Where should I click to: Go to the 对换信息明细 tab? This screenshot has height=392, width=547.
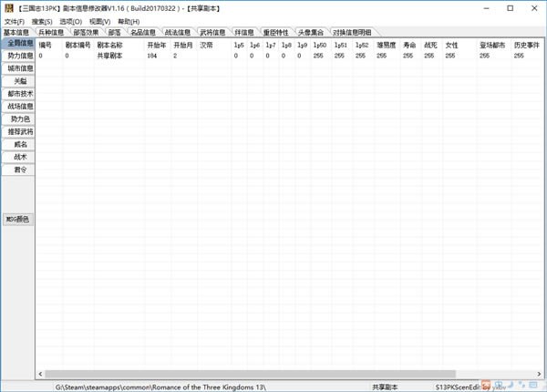[352, 33]
